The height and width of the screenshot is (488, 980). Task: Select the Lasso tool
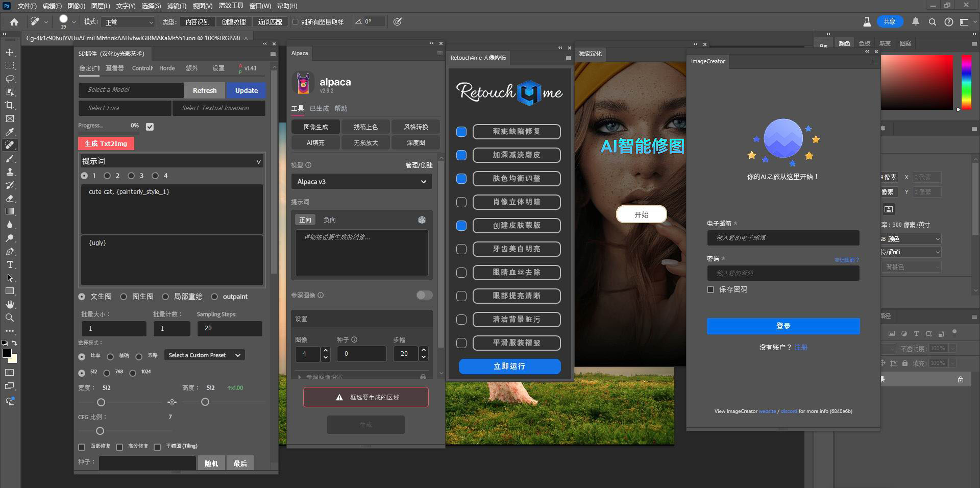click(x=10, y=79)
